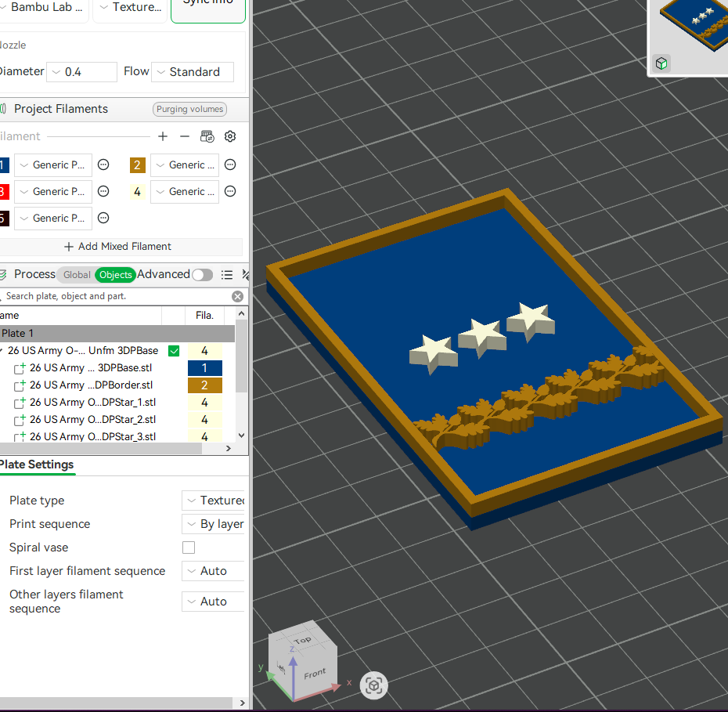Open filament 1 Generic preset dropdown
The height and width of the screenshot is (712, 728).
[x=53, y=164]
